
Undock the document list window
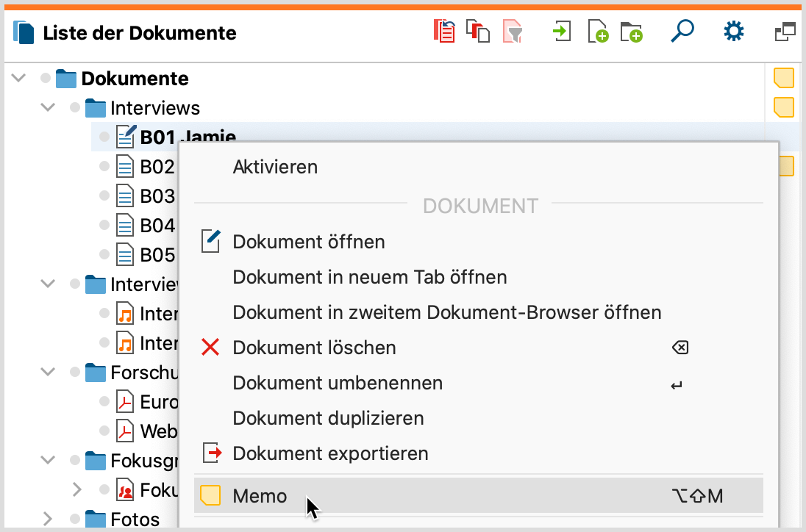[x=785, y=32]
